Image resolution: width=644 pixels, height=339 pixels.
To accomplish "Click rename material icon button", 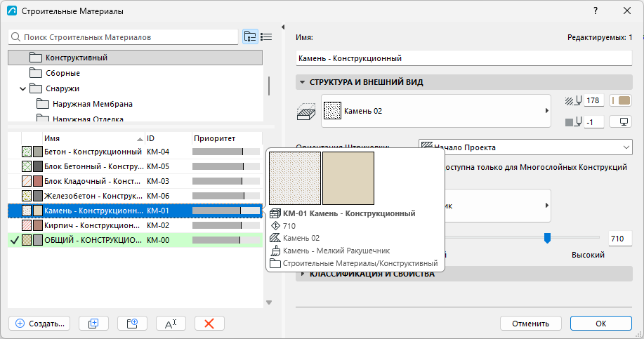I will 171,324.
